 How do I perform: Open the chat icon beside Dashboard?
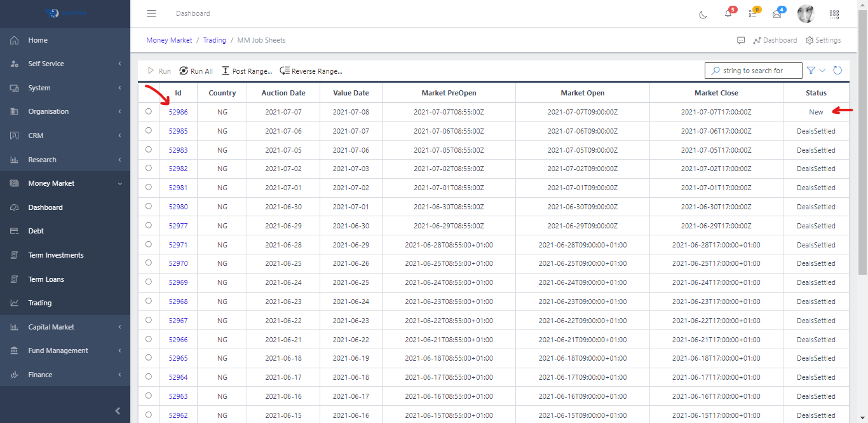pos(741,40)
